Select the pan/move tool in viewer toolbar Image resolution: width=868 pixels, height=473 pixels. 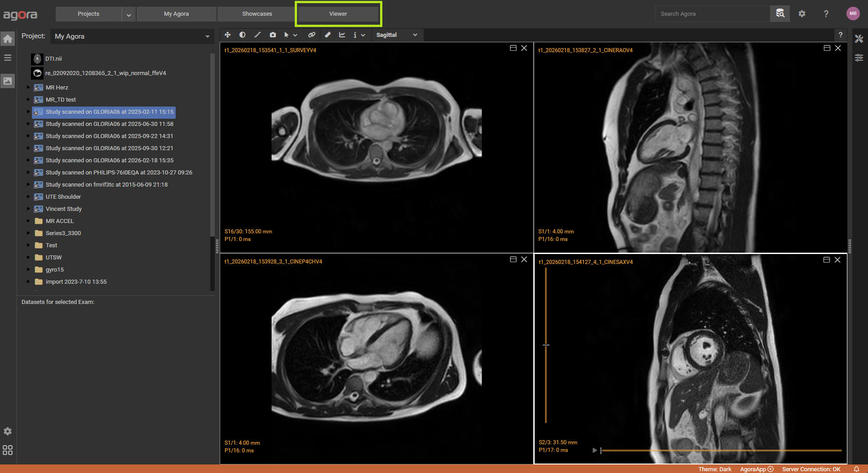pos(228,35)
